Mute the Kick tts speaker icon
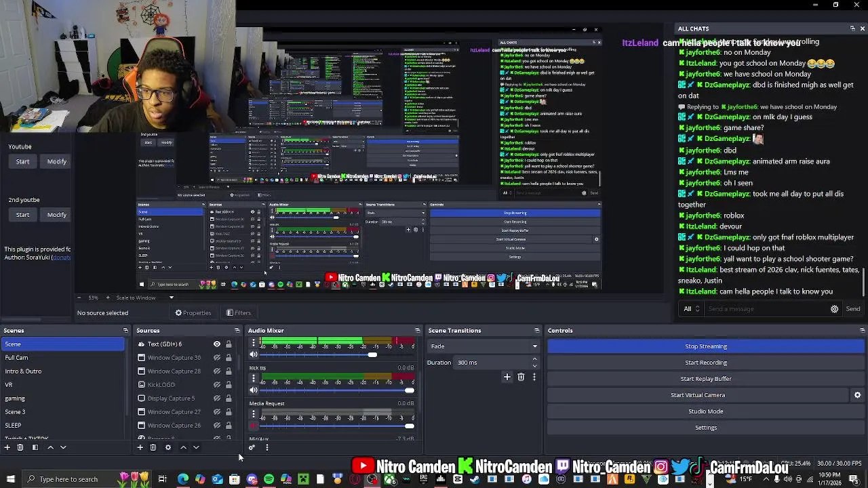Viewport: 868px width, 488px height. click(254, 390)
